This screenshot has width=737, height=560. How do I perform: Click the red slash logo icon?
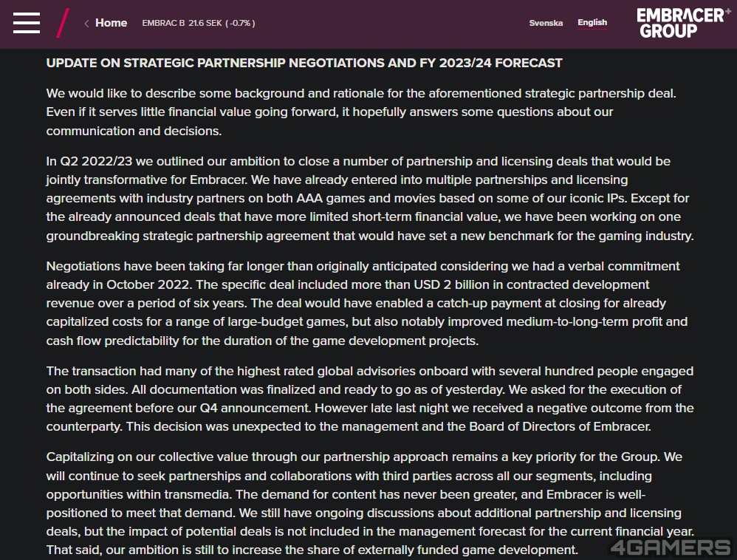[63, 23]
